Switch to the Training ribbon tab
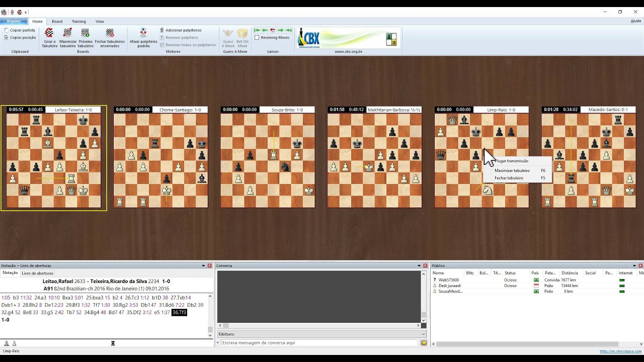 point(78,21)
